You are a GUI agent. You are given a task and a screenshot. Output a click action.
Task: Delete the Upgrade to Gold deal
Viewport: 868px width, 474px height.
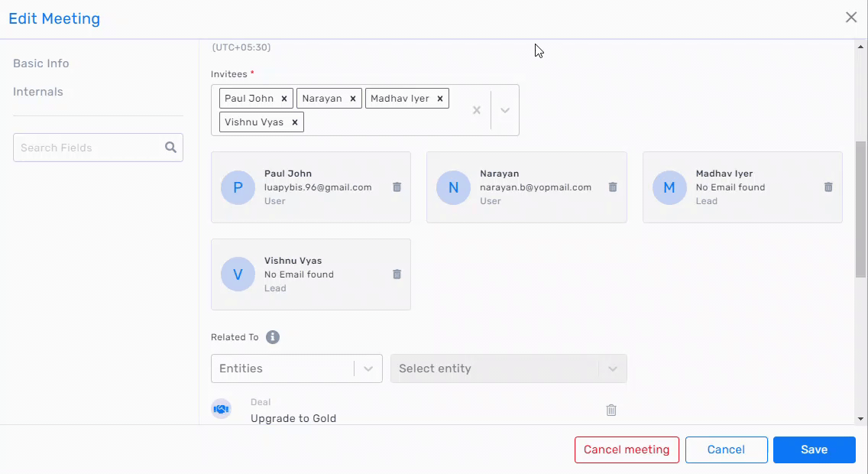click(x=611, y=411)
